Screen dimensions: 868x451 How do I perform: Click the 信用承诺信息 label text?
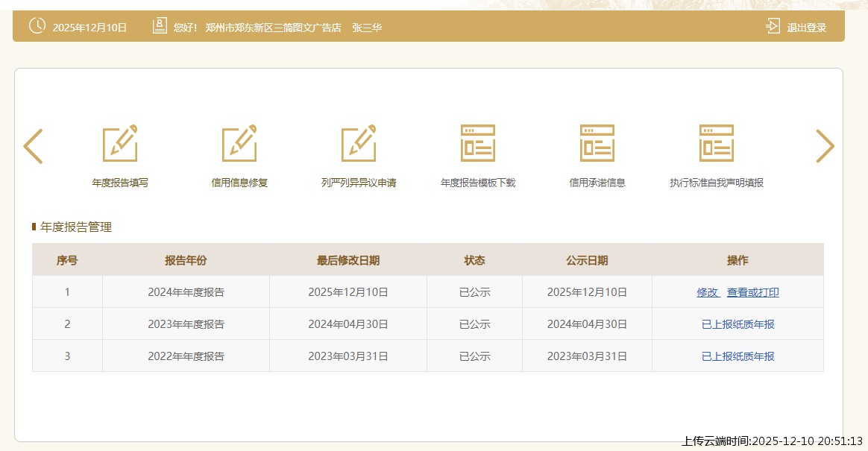[597, 183]
